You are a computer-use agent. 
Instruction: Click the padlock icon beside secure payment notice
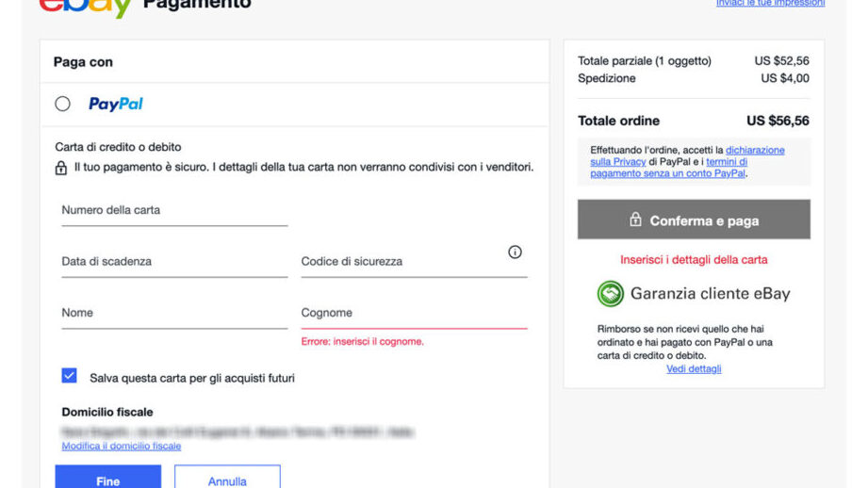click(61, 168)
